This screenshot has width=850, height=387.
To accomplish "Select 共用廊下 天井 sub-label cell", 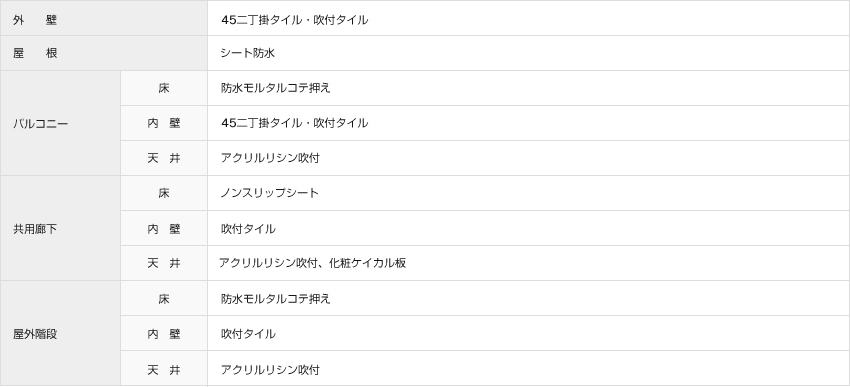I will click(x=164, y=263).
